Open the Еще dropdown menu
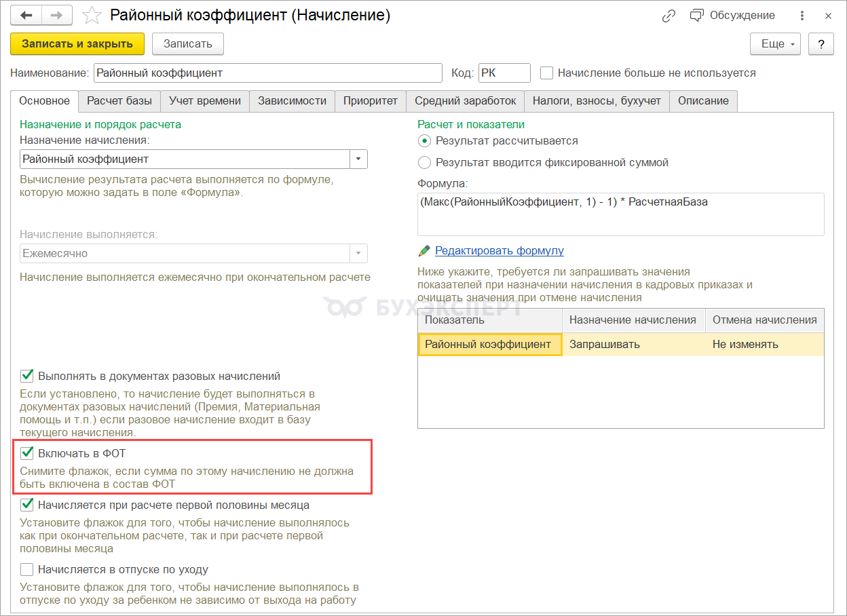 (775, 44)
